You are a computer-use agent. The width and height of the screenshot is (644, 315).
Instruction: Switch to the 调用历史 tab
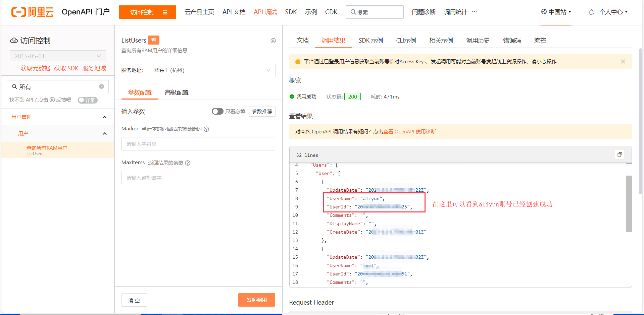[478, 41]
